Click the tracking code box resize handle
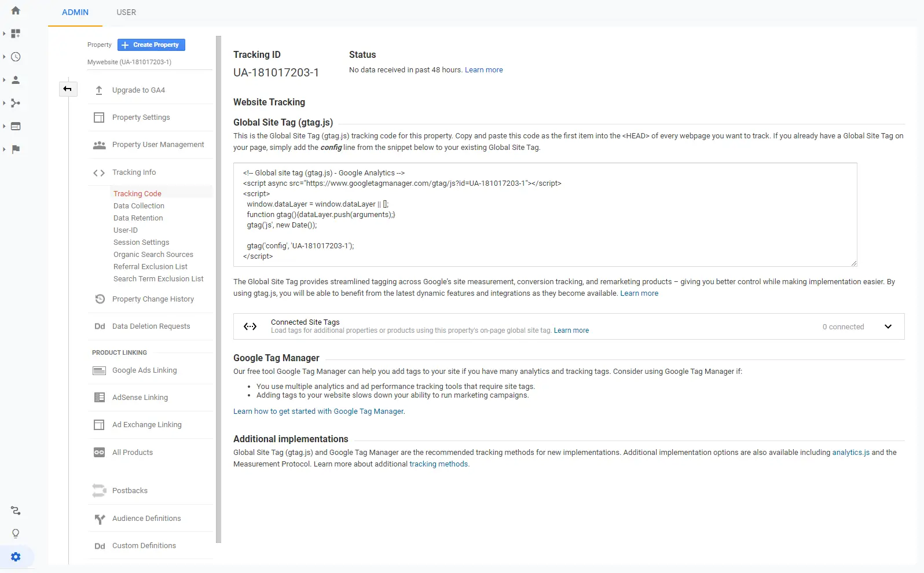The image size is (924, 573). (x=853, y=263)
